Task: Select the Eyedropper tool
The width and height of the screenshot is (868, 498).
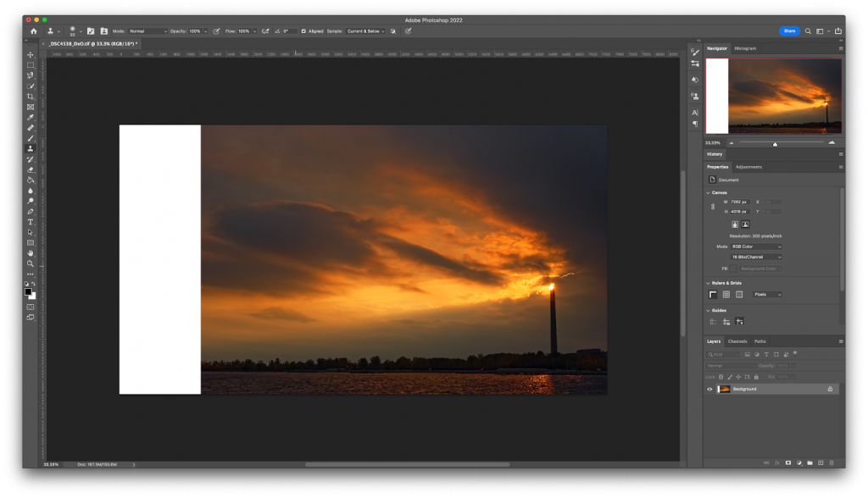Action: (x=30, y=118)
